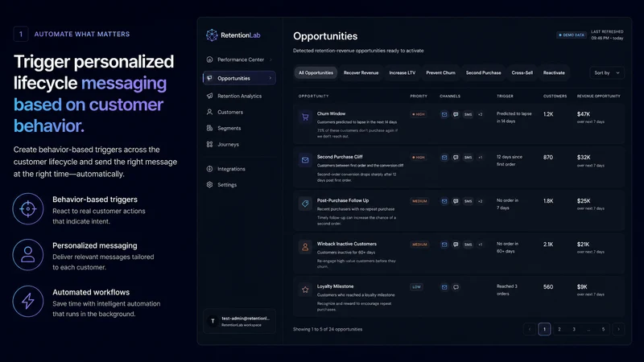Click the $47K revenue value
The height and width of the screenshot is (362, 644).
point(583,114)
